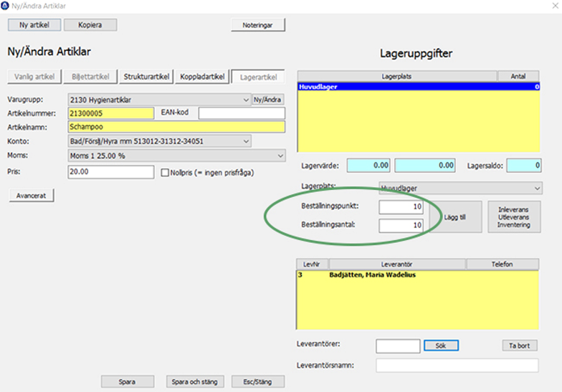Click the Beställningsantal input field
This screenshot has width=562, height=392.
[x=401, y=225]
